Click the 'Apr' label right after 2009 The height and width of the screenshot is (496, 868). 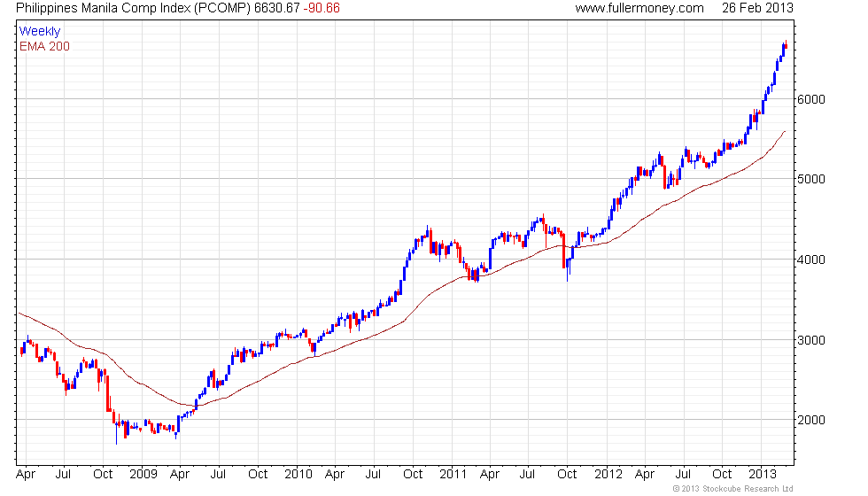coord(179,475)
